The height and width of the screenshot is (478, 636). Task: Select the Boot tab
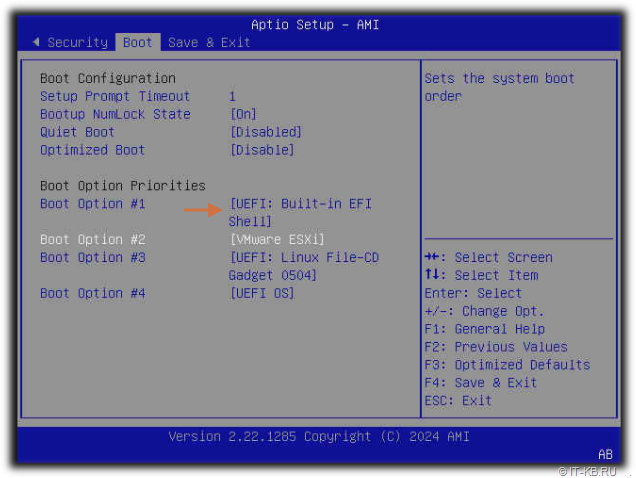[138, 42]
